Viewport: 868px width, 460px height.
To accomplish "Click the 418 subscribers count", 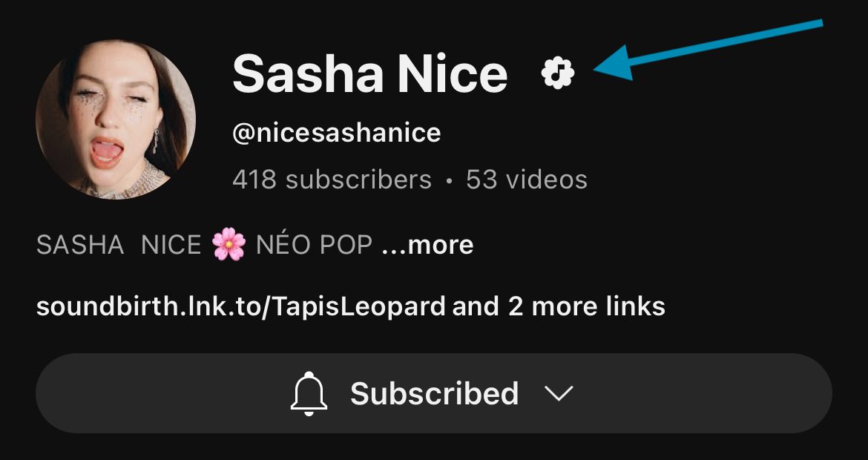I will [332, 180].
